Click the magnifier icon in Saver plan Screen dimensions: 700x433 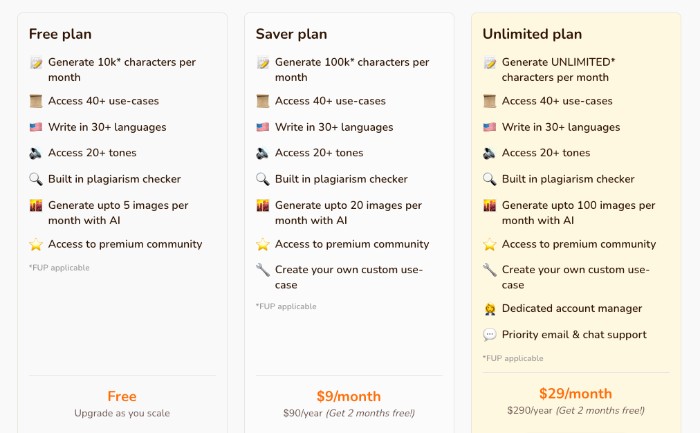pyautogui.click(x=263, y=179)
